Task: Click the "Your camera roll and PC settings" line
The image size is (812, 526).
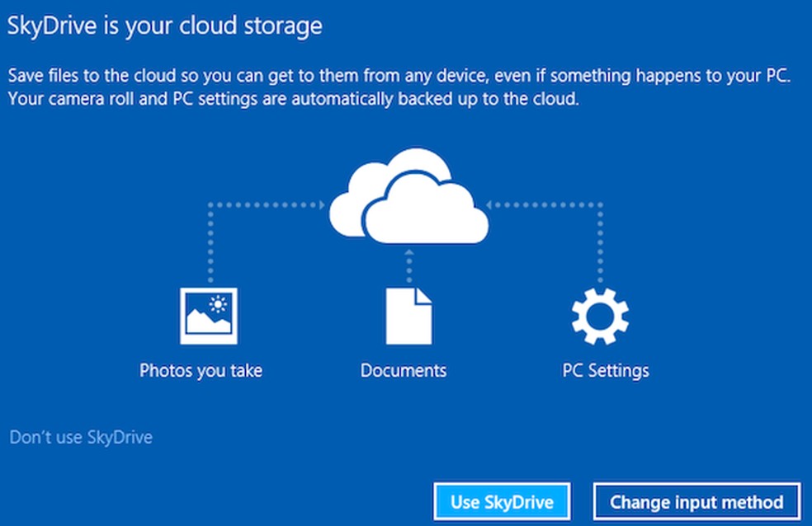Action: (x=294, y=99)
